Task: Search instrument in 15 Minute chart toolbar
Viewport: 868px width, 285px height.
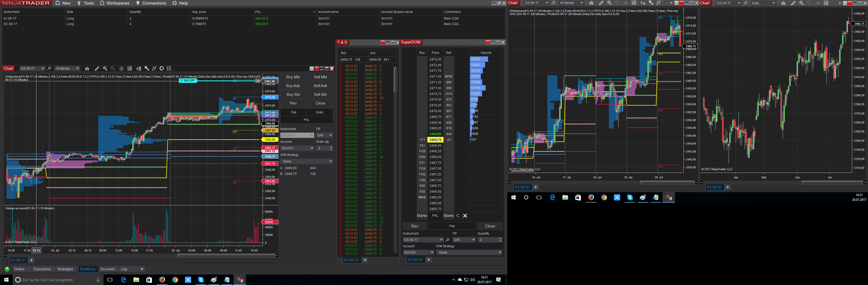Action: point(49,69)
